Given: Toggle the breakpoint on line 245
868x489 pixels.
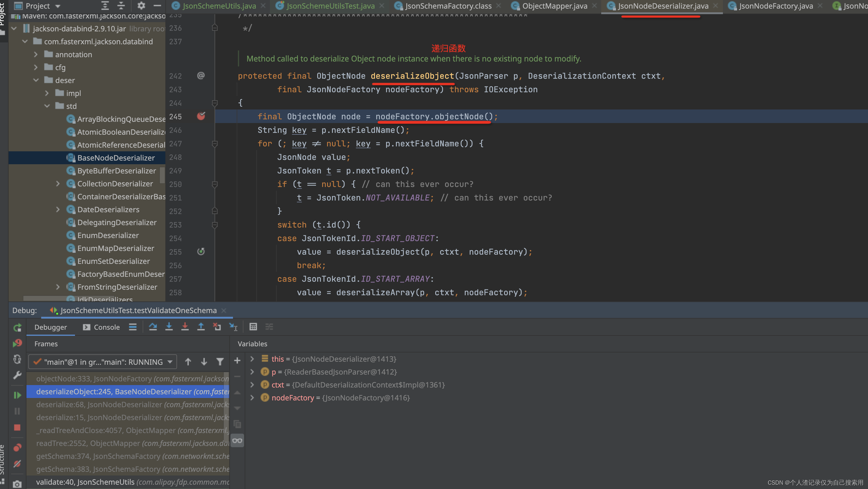Looking at the screenshot, I should click(x=201, y=116).
